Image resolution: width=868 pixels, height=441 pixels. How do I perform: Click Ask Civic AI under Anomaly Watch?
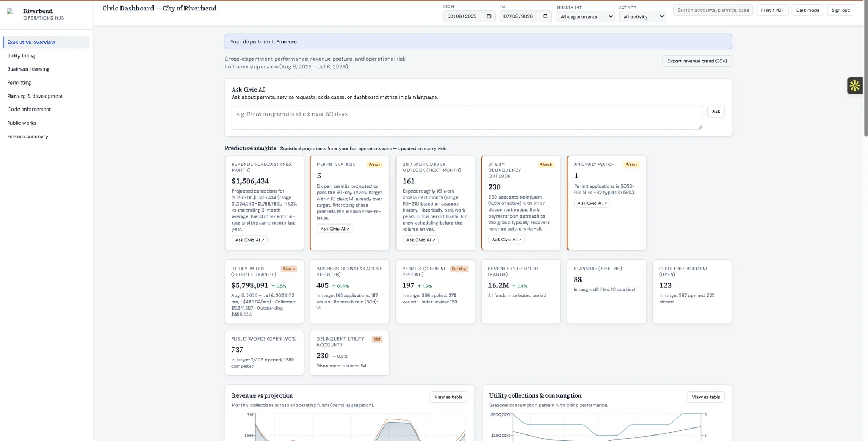(592, 203)
